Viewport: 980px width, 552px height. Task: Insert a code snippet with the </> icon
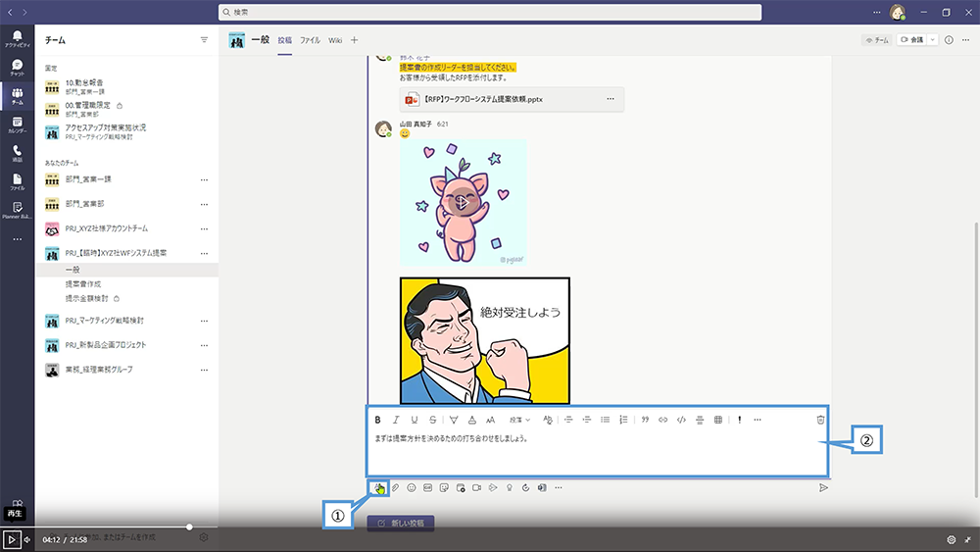[x=681, y=420]
